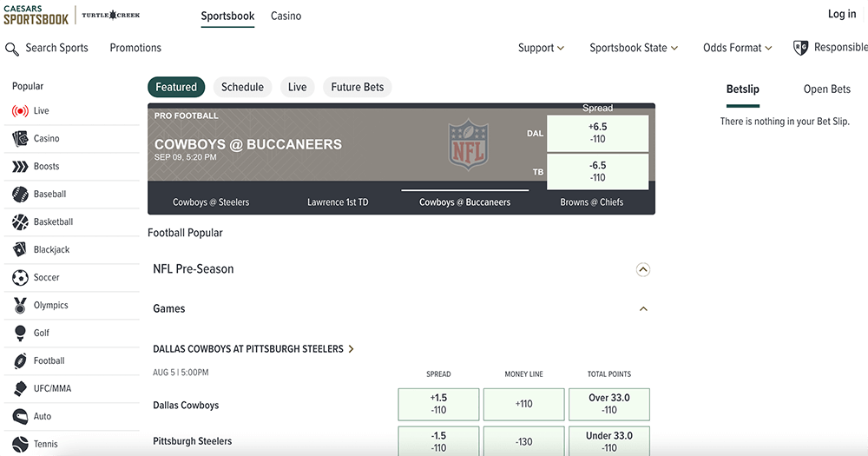Screen dimensions: 868x456
Task: Click the Auto racing helmet icon
Action: tap(20, 416)
